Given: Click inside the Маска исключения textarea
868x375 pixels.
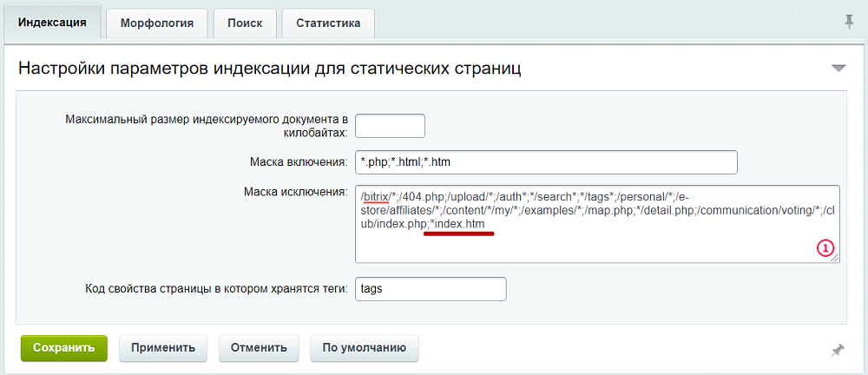Looking at the screenshot, I should coord(596,245).
